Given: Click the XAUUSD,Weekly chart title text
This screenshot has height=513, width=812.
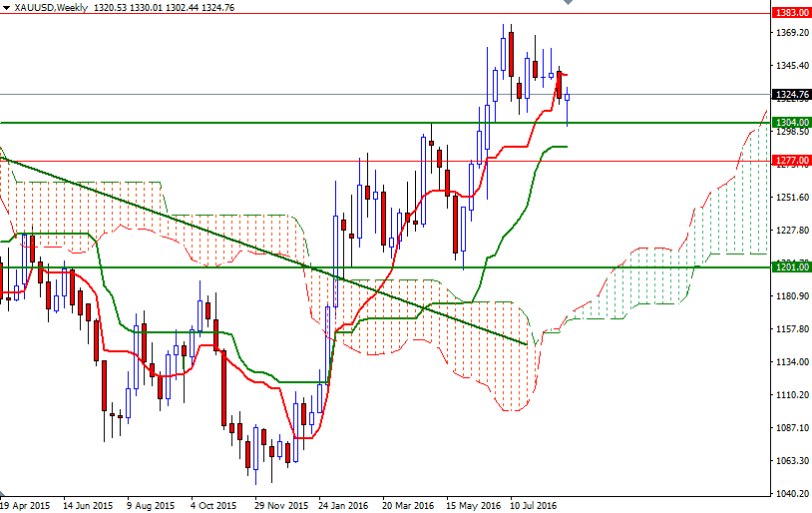Looking at the screenshot, I should (49, 8).
